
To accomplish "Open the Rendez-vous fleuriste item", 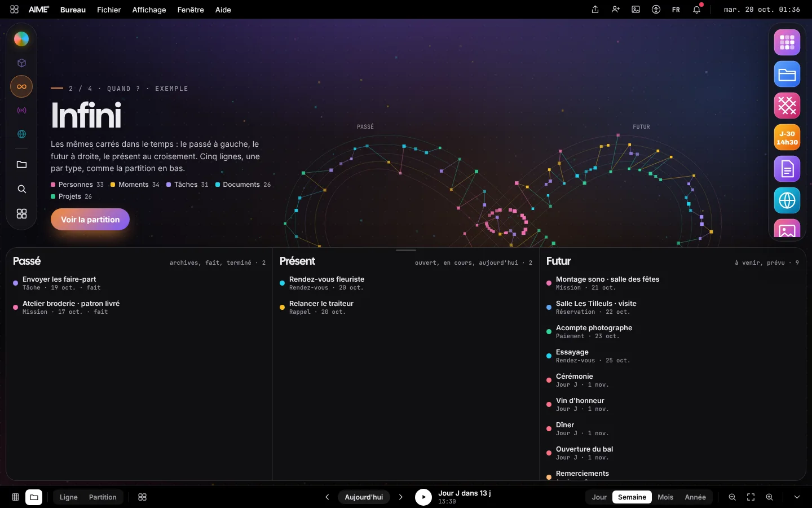I will [x=406, y=283].
